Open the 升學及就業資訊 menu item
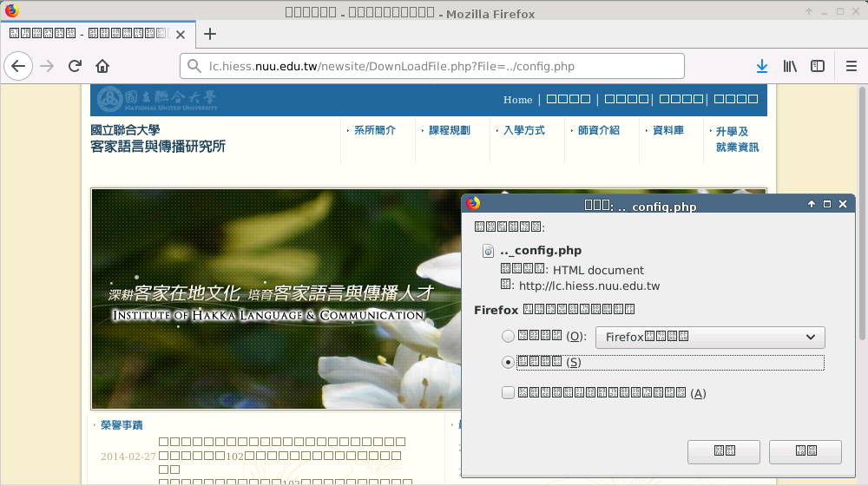This screenshot has width=868, height=486. [x=737, y=139]
